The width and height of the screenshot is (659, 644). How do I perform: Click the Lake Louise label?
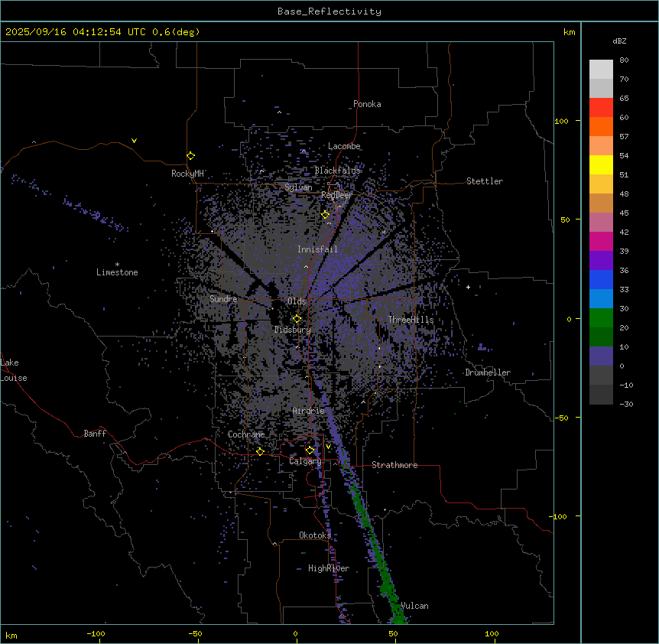click(14, 370)
